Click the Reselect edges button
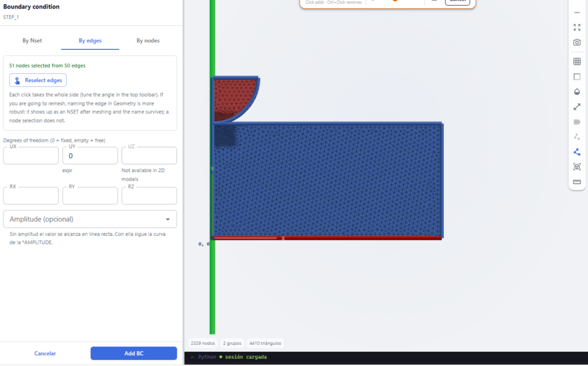Screen dimensions: 588x366 coord(38,80)
